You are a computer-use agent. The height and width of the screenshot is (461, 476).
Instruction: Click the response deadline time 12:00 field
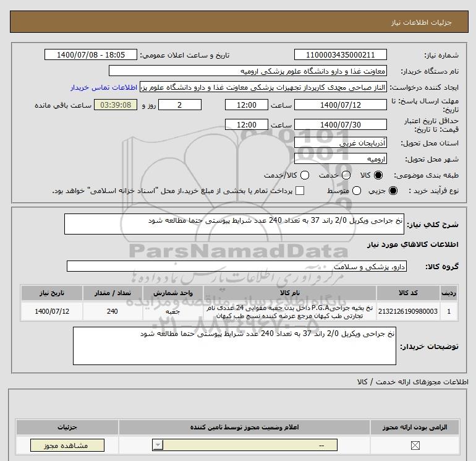pyautogui.click(x=247, y=105)
